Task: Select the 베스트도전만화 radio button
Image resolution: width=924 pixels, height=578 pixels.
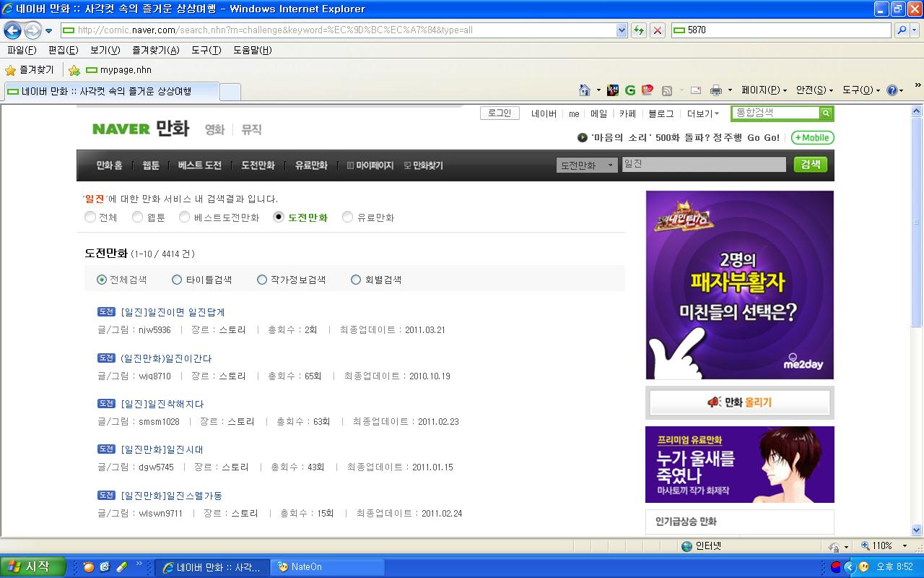Action: [x=184, y=217]
